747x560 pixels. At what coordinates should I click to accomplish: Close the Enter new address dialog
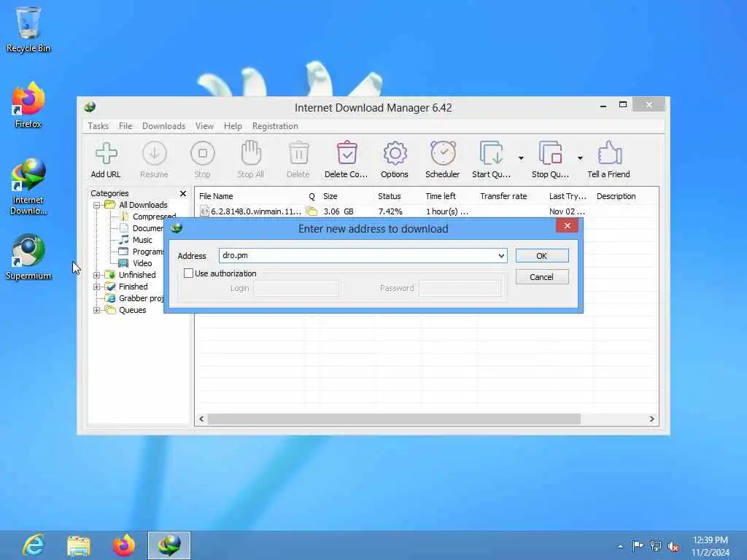click(567, 226)
